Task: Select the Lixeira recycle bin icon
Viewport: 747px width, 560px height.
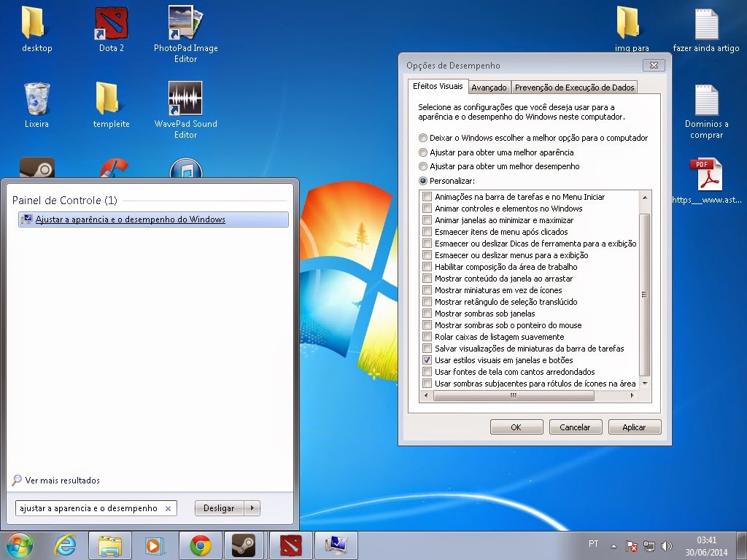Action: point(36,99)
